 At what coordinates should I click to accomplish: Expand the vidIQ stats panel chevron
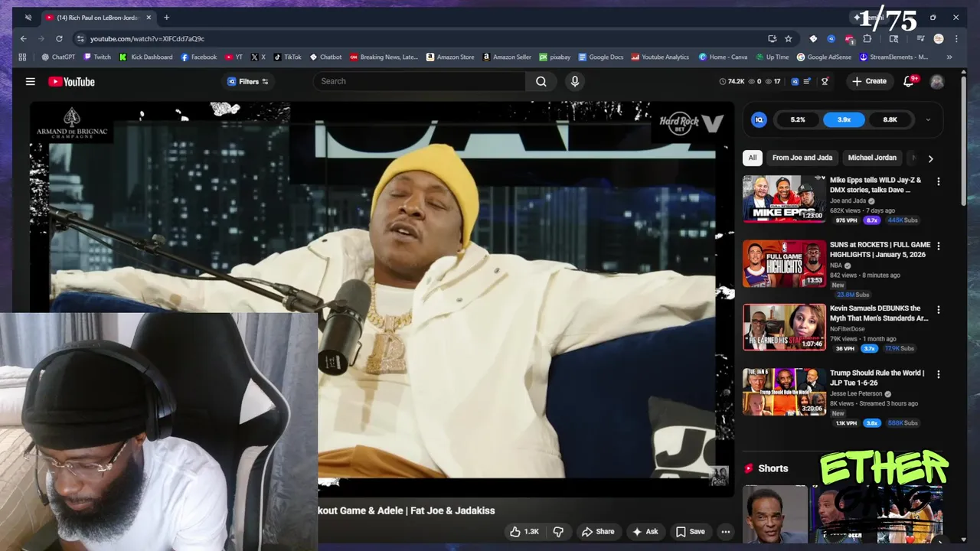tap(928, 119)
